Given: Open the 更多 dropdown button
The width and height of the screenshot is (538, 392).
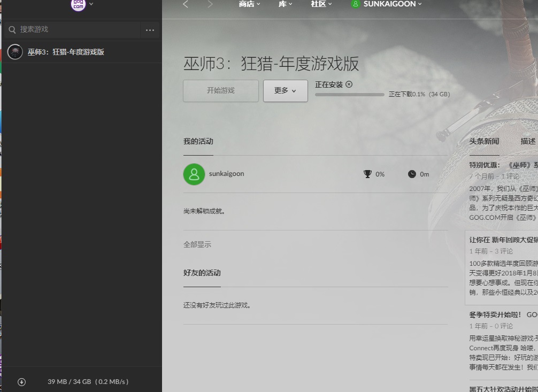Looking at the screenshot, I should pos(286,90).
